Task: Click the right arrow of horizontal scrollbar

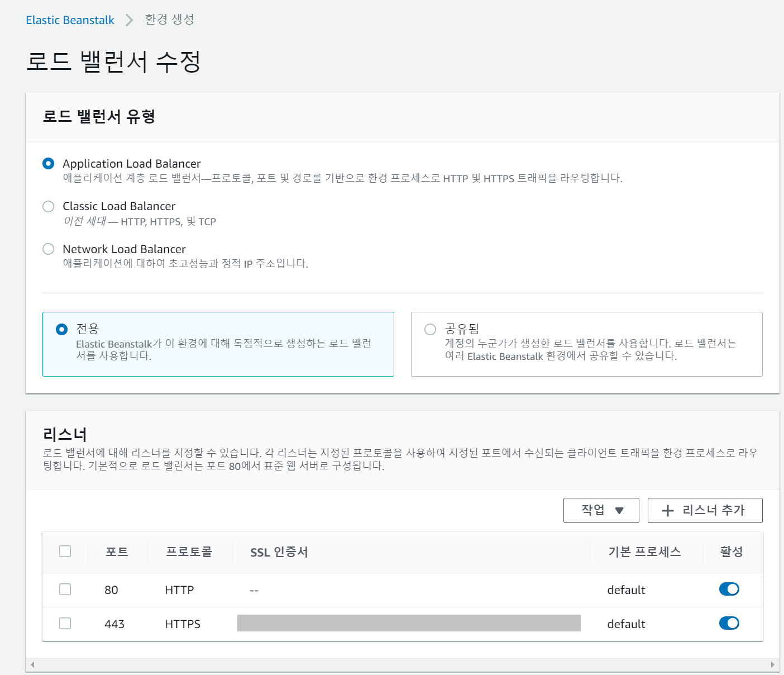Action: coord(773,664)
